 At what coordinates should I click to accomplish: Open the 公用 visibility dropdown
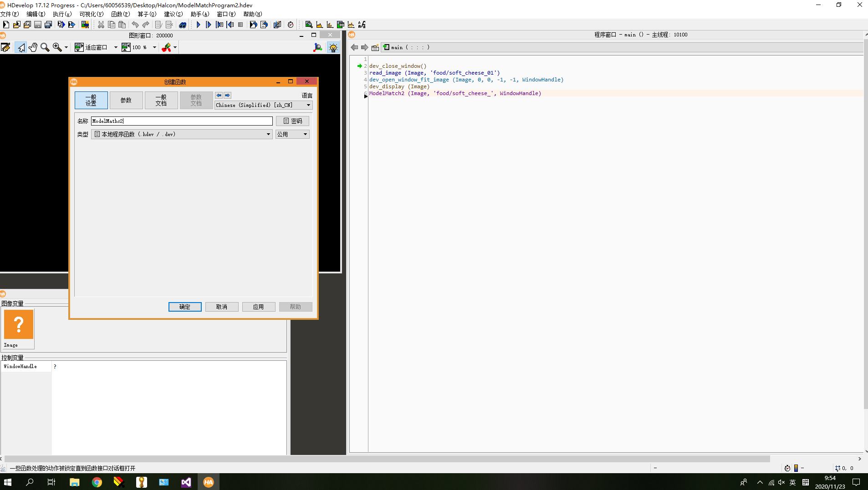click(x=292, y=134)
